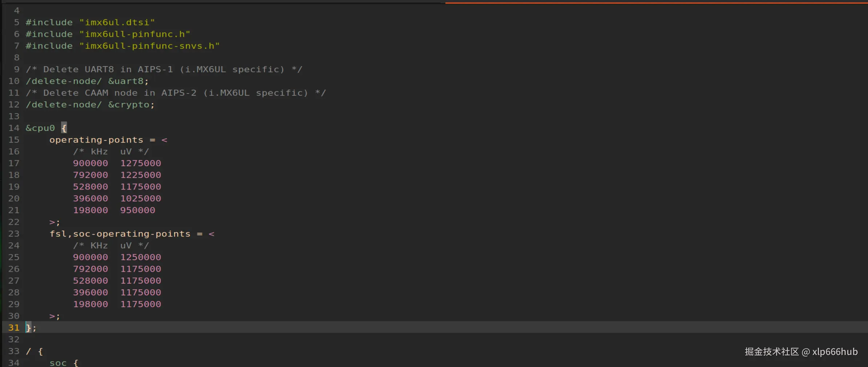
Task: Click the xlp666hub watermark text
Action: (835, 352)
